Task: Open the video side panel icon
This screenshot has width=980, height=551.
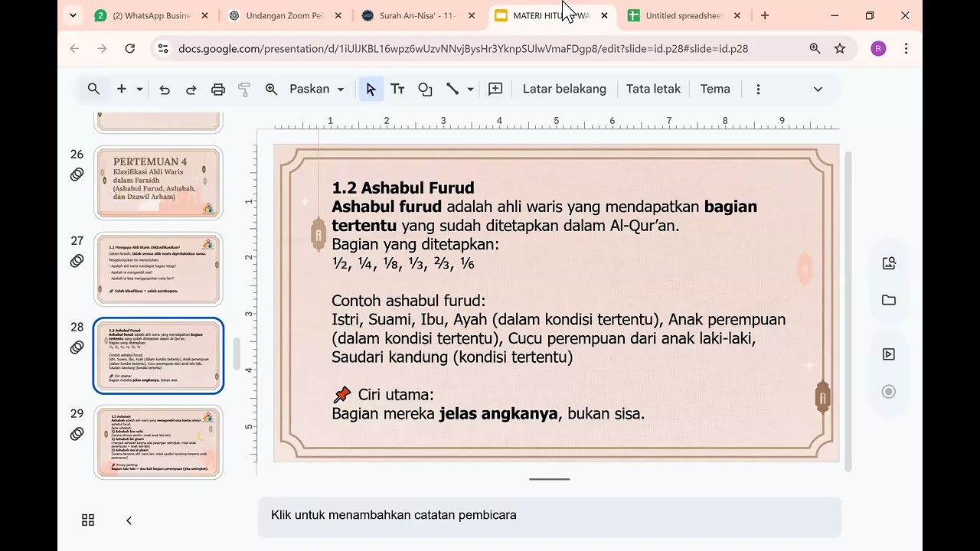Action: point(889,354)
